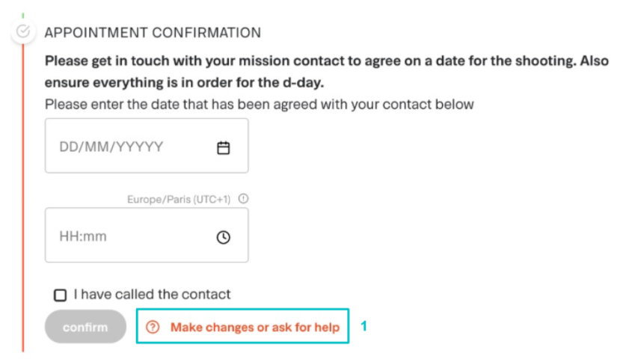
Task: Tick the 'I have called the contact' checkbox
Action: (60, 295)
